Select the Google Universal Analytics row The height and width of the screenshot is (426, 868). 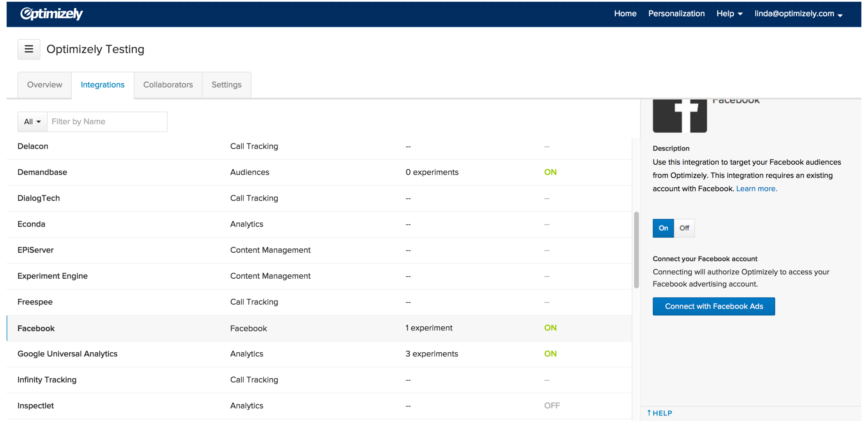(x=67, y=354)
